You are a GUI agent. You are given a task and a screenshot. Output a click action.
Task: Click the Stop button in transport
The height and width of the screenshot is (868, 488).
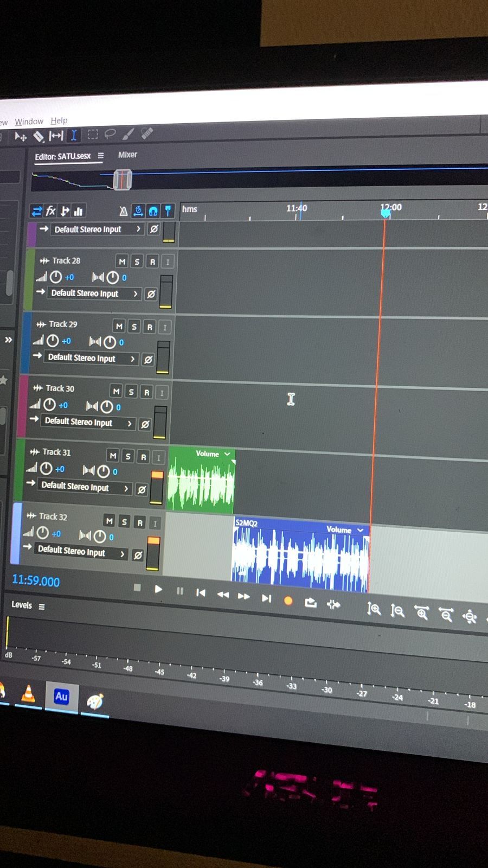pos(137,588)
